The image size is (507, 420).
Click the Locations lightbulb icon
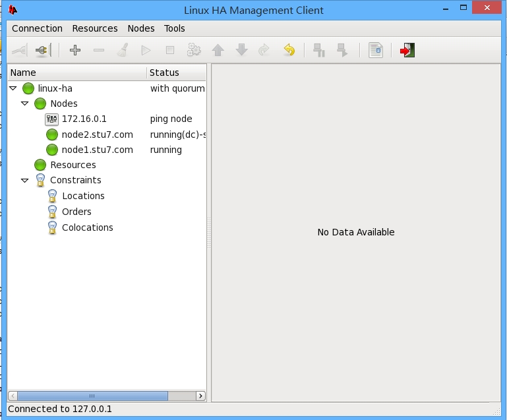pos(52,196)
